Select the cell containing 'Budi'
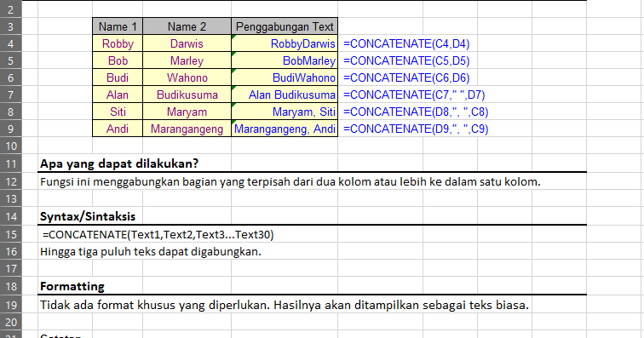The height and width of the screenshot is (338, 644). click(x=118, y=77)
